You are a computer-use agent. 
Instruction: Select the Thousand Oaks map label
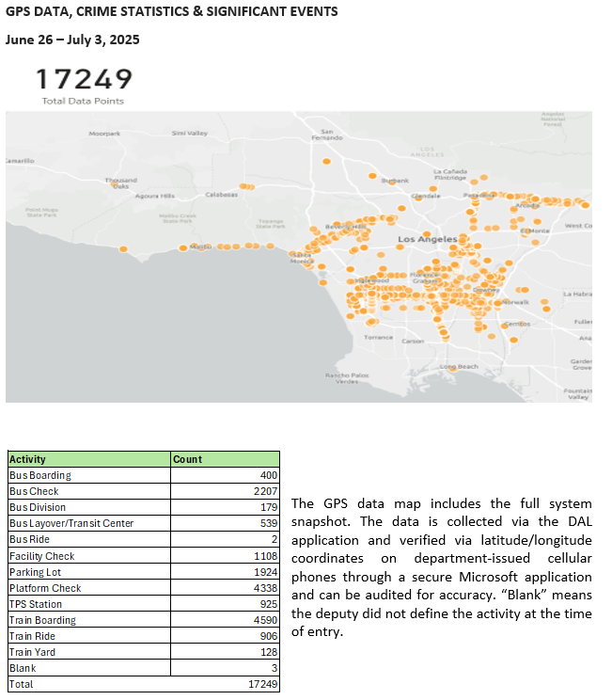coord(120,183)
